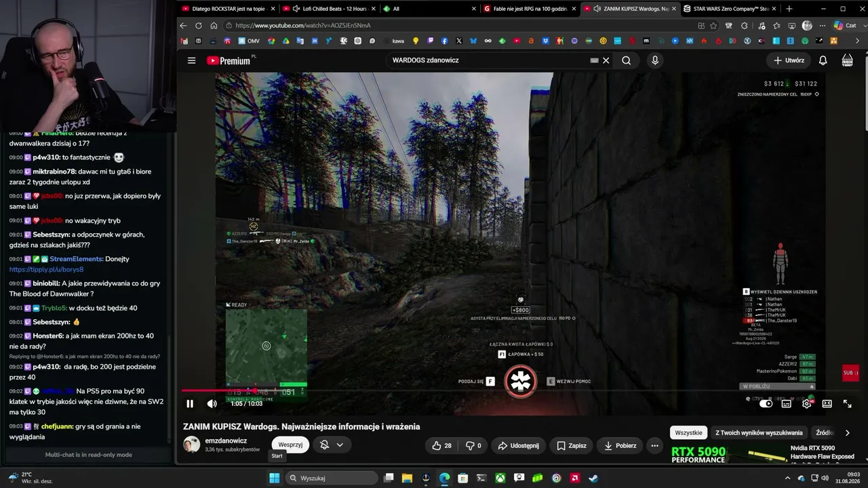Open Task View from taskbar
Image resolution: width=868 pixels, height=488 pixels.
[389, 478]
